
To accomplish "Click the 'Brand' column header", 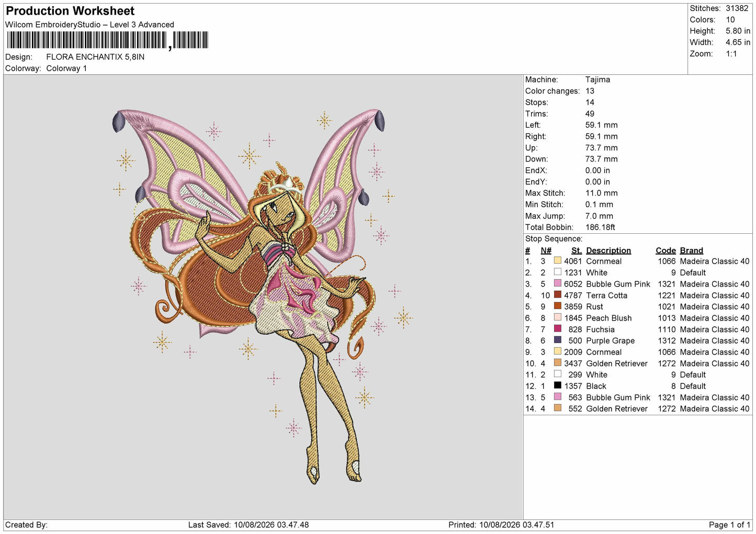I will [691, 251].
